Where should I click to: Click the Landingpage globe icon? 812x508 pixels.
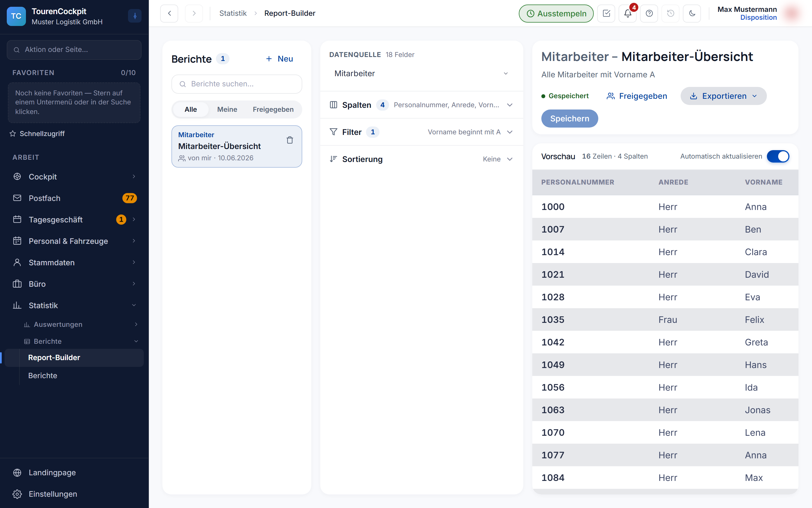[x=17, y=472]
